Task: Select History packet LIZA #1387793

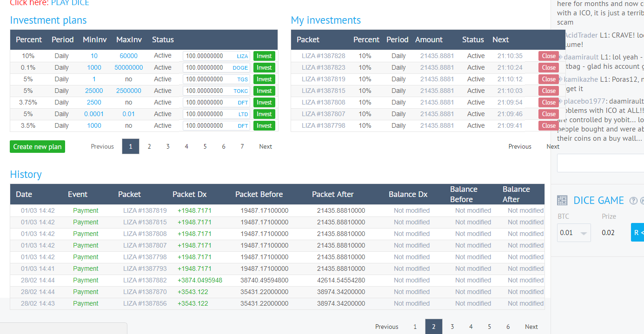Action: (x=145, y=269)
